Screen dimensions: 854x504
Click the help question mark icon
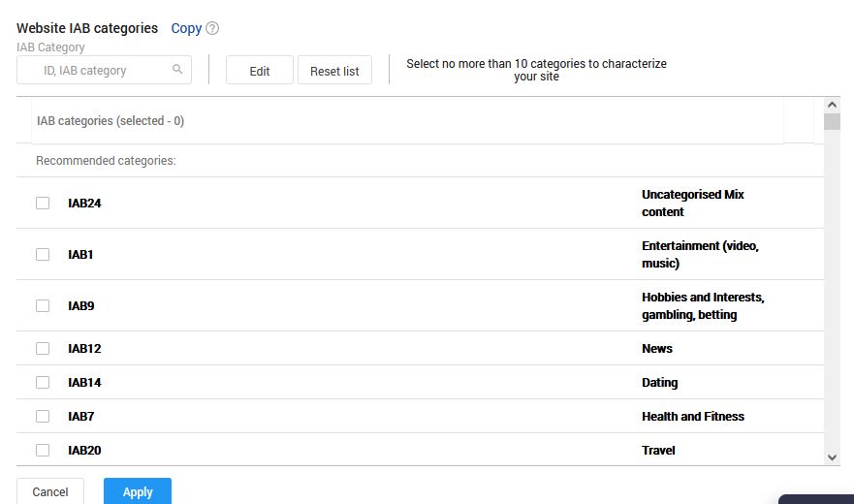tap(212, 29)
